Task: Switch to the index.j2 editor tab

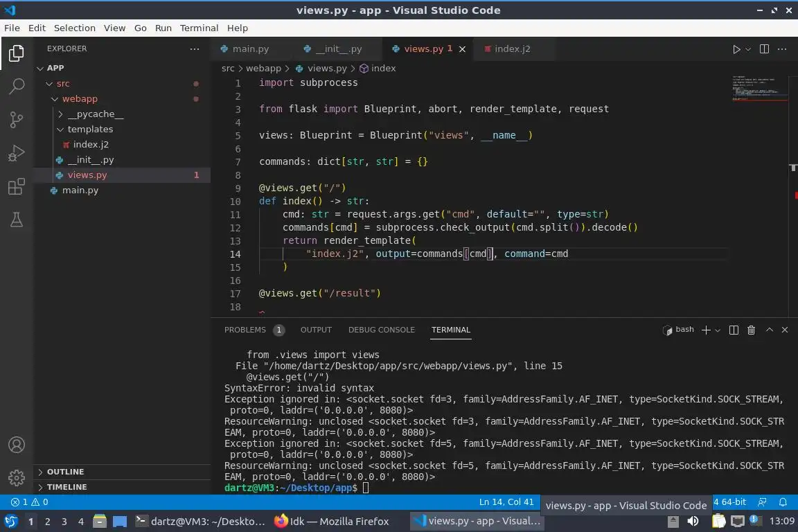Action: coord(512,49)
